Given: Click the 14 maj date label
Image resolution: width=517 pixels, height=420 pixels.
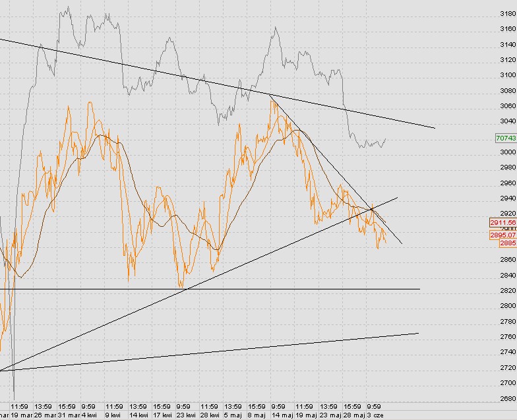Looking at the screenshot, I should tap(282, 415).
